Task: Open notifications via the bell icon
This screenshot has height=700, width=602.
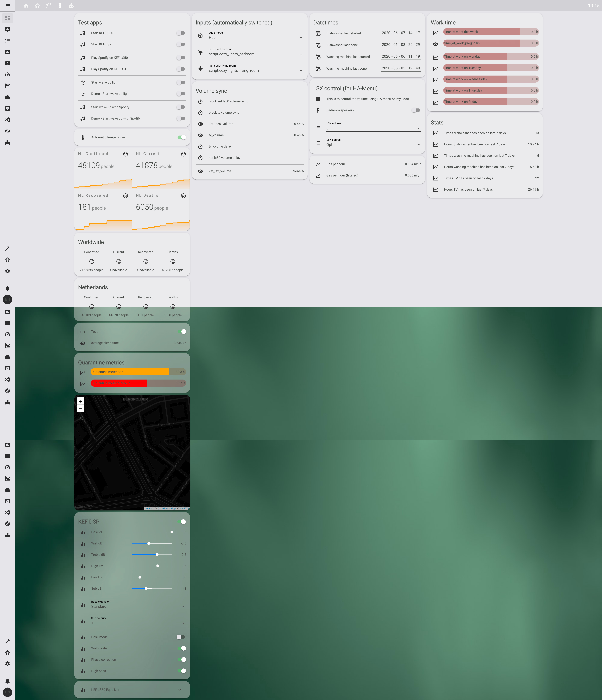Action: click(x=7, y=288)
